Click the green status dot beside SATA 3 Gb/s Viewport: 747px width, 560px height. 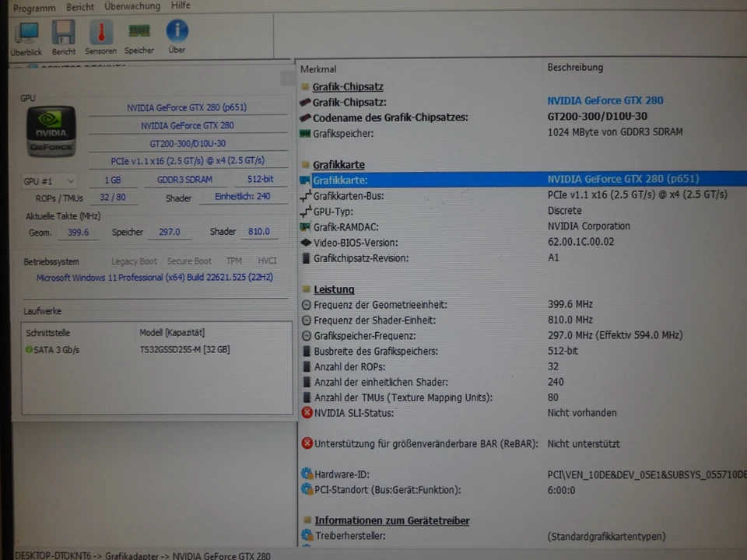[x=29, y=349]
